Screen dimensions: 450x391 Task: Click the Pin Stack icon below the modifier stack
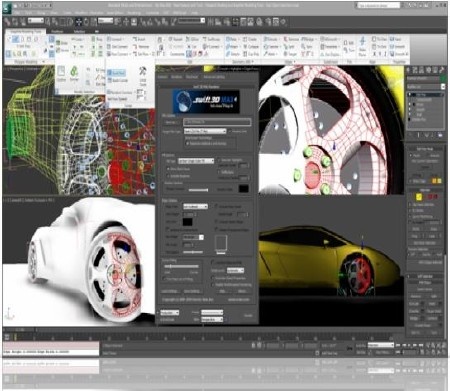point(411,135)
